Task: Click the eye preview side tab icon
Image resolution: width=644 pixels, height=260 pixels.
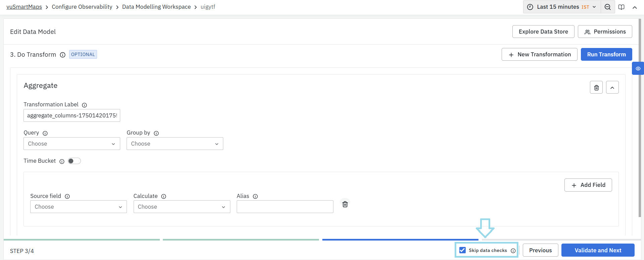Action: point(638,68)
